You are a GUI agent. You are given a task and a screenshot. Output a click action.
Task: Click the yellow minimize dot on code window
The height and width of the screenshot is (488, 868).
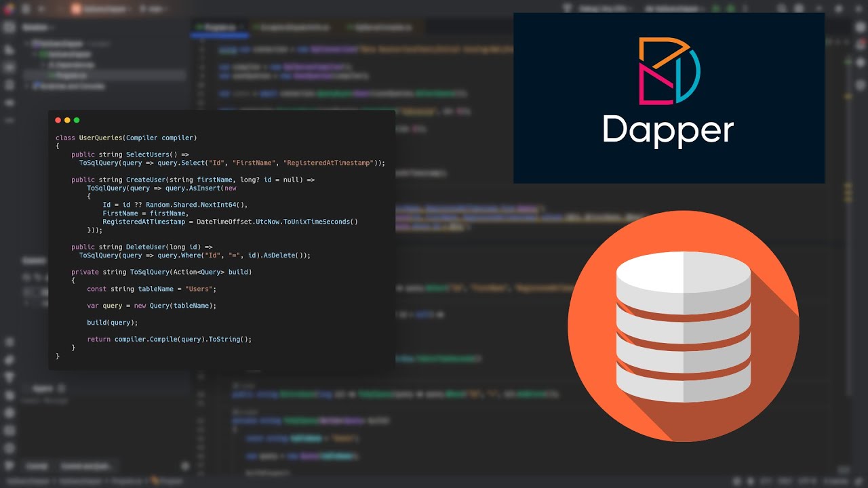67,120
